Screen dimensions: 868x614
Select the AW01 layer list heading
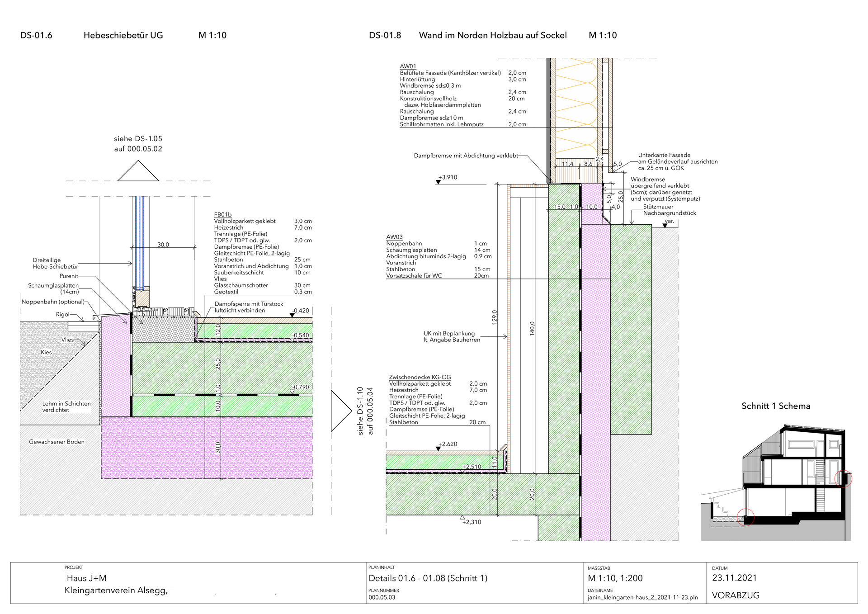coord(408,66)
